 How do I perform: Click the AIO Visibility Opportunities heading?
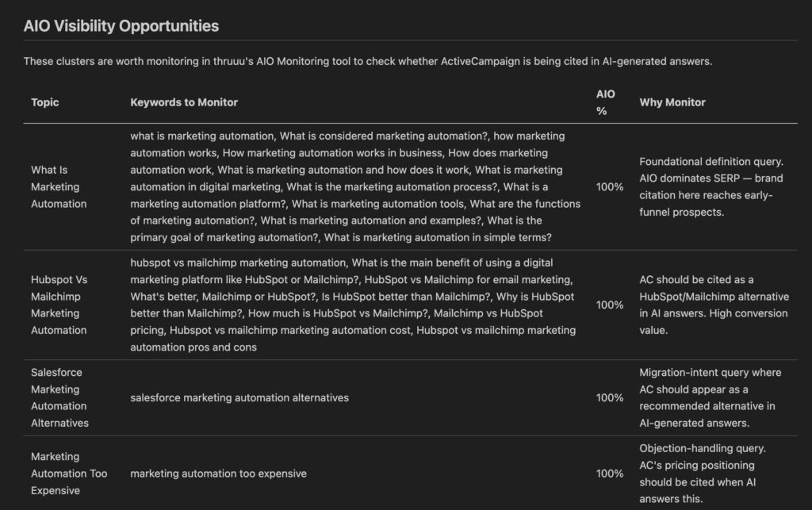[x=121, y=26]
